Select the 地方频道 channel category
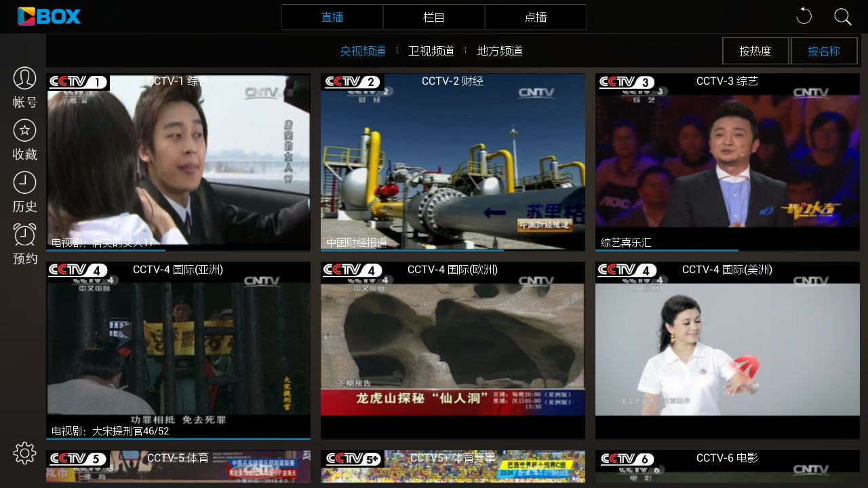Screen dimensions: 868x488 [x=500, y=51]
